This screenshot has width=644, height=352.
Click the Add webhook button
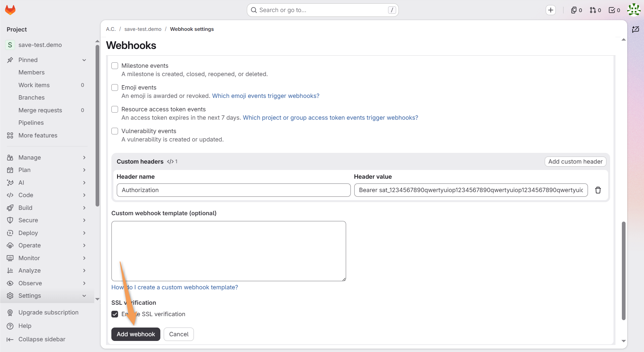tap(136, 334)
